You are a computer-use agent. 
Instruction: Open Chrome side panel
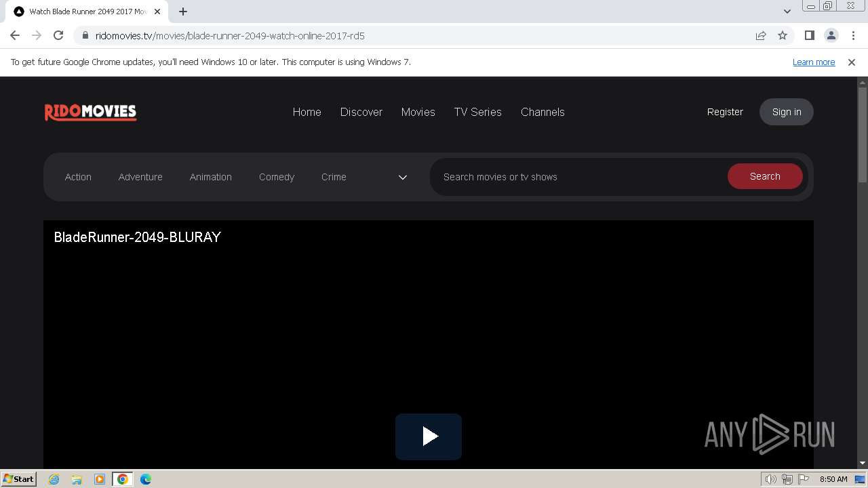point(810,35)
